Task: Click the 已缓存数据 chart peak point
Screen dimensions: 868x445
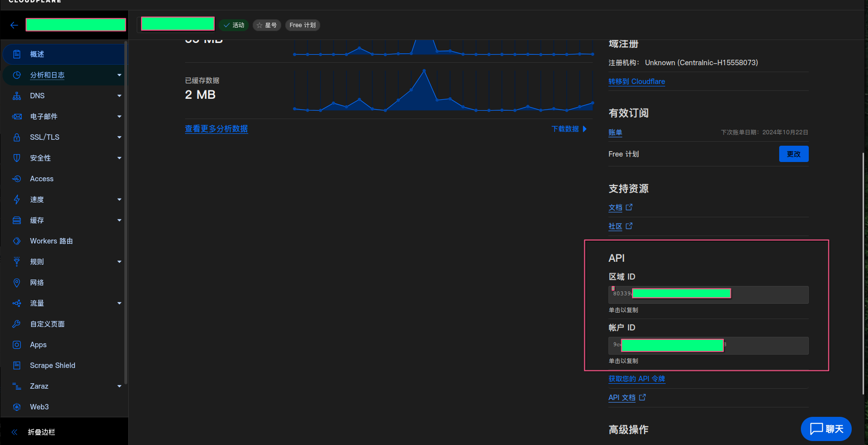Action: pos(424,71)
